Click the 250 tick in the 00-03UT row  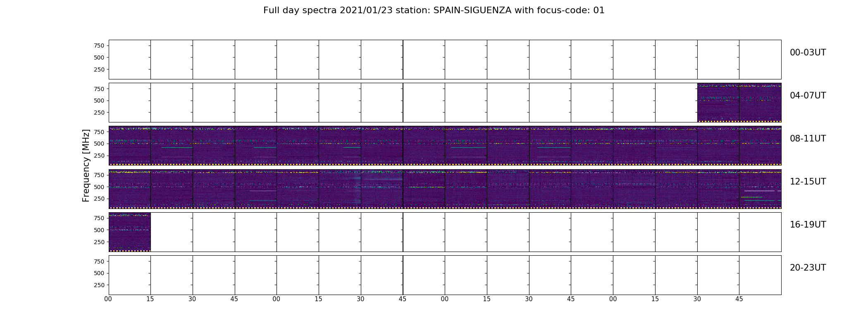99,70
